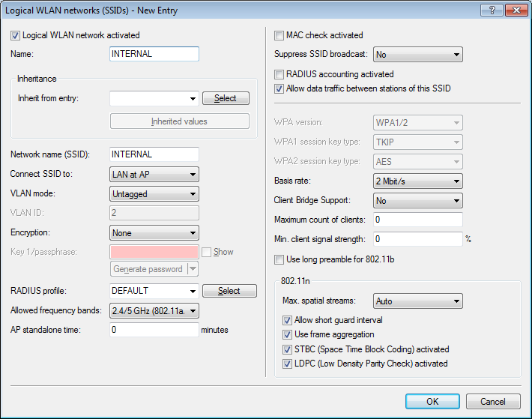Toggle RADIUS accounting activated
Screen dimensions: 532x419
click(279, 75)
